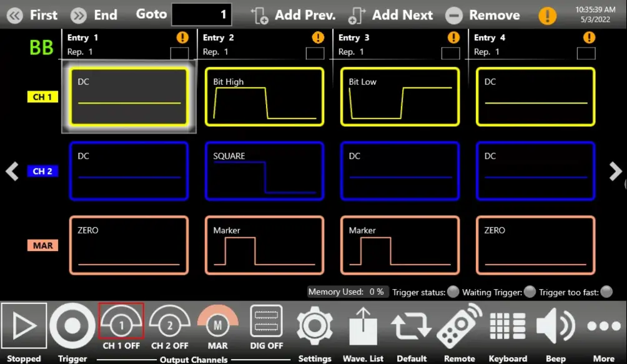627x364 pixels.
Task: Select Marker waveform in Entry 2
Action: click(264, 245)
